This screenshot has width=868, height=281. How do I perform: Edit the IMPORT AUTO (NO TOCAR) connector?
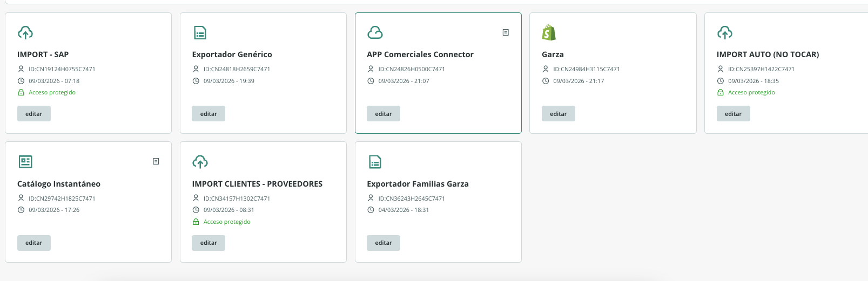tap(734, 114)
